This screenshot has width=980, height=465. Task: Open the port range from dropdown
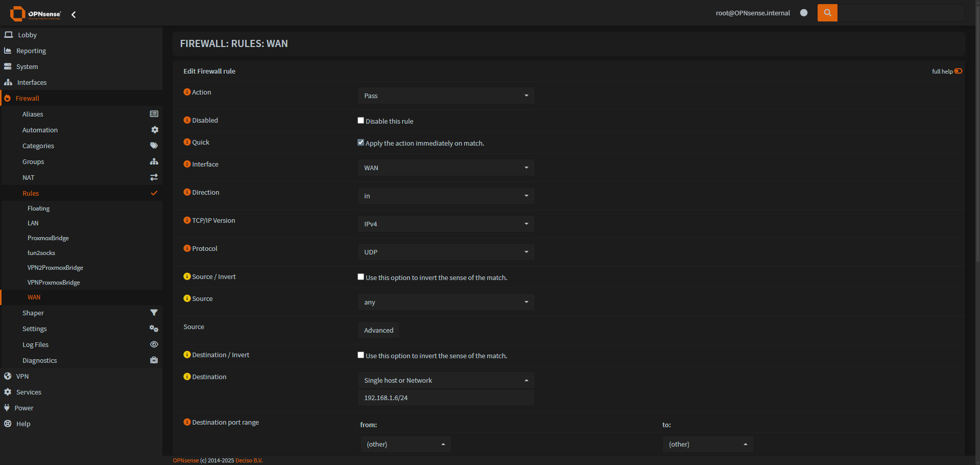(x=405, y=444)
